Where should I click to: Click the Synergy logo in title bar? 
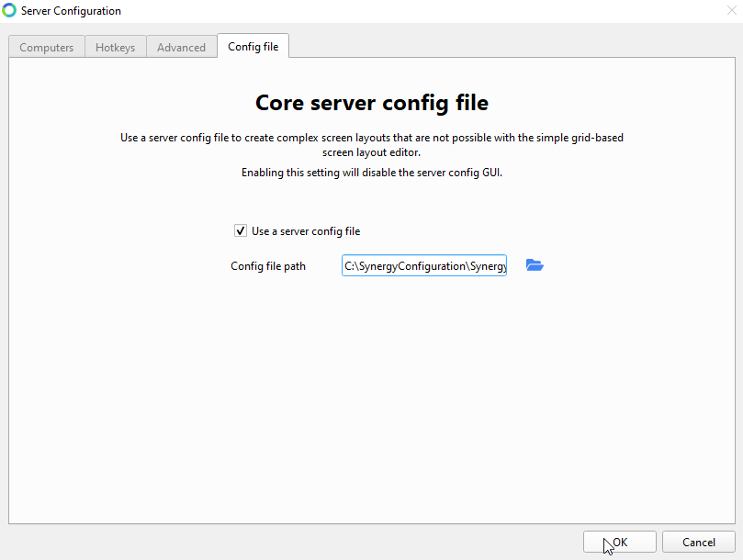(8, 10)
